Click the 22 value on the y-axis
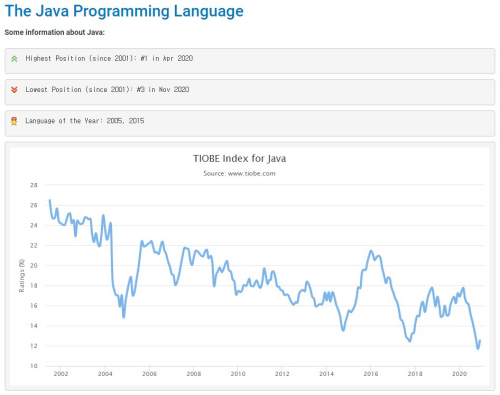 [34, 245]
